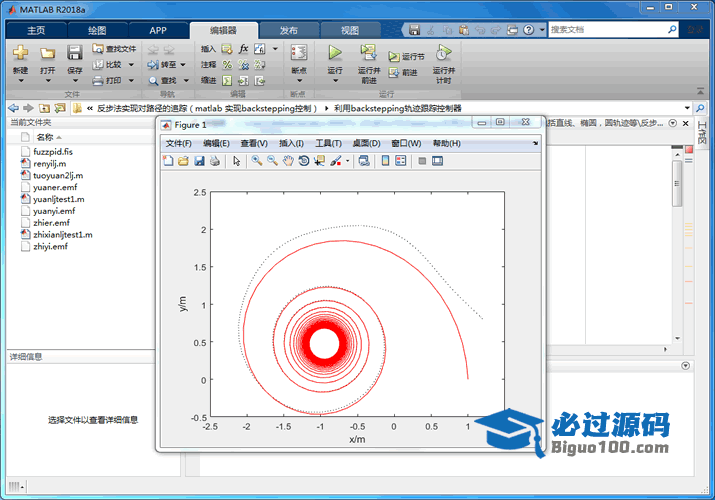Image resolution: width=715 pixels, height=500 pixels.
Task: Click print figure icon in Figure toolbar
Action: (x=215, y=161)
